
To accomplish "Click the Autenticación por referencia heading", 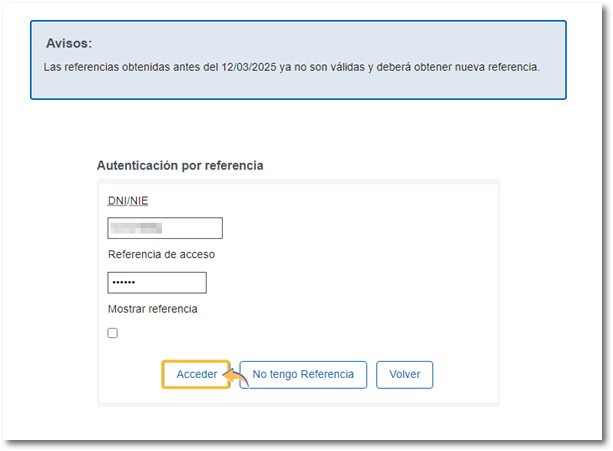I will coord(180,165).
